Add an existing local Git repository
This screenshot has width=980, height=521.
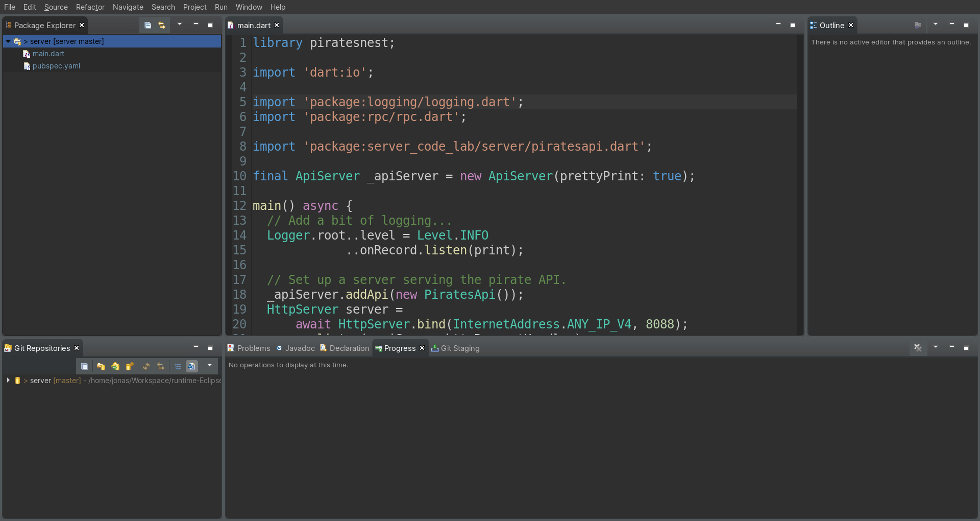tap(101, 366)
